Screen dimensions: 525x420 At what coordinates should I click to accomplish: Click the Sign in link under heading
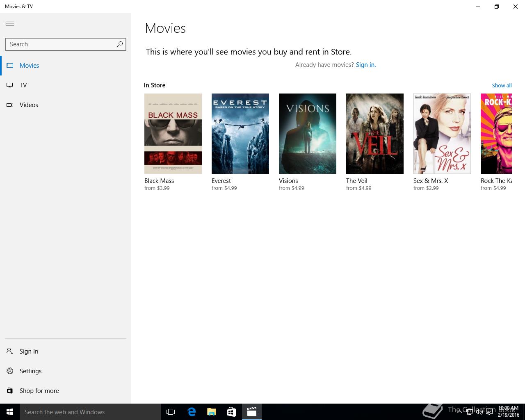click(x=365, y=64)
